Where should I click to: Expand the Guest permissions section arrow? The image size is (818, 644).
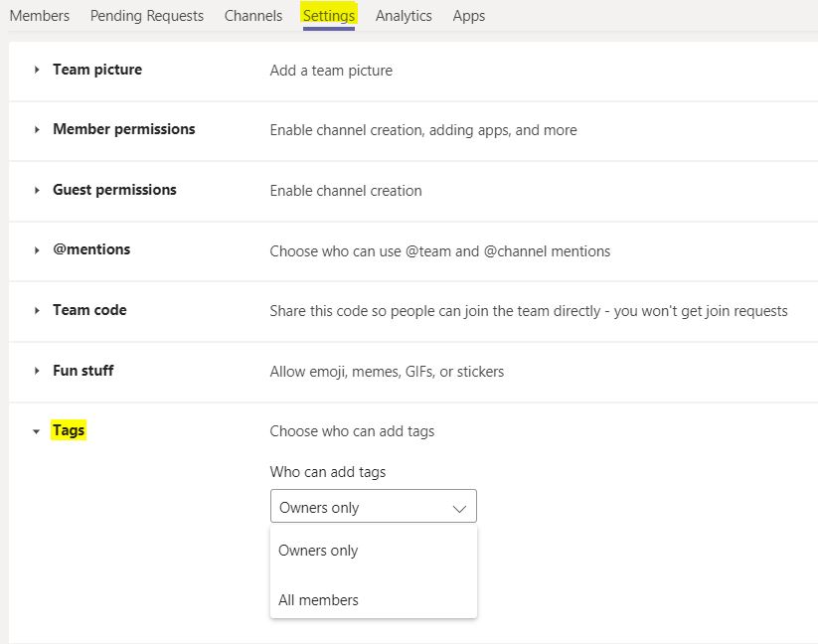click(37, 190)
